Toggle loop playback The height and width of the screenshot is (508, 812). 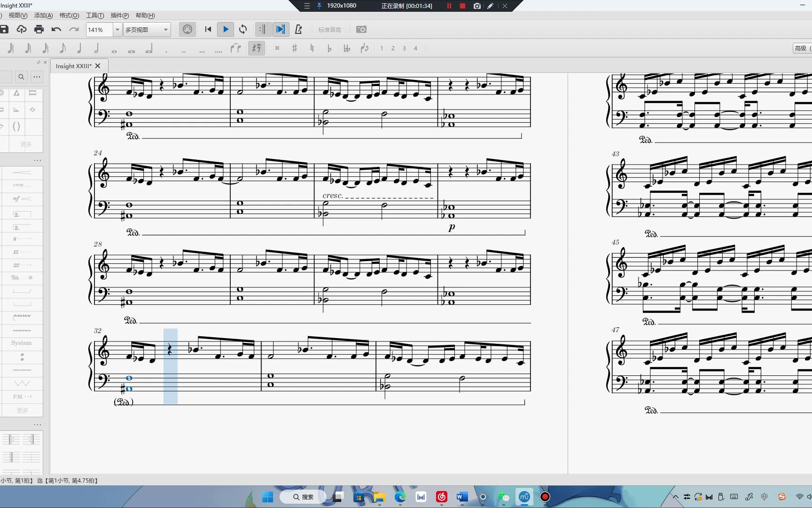point(243,29)
